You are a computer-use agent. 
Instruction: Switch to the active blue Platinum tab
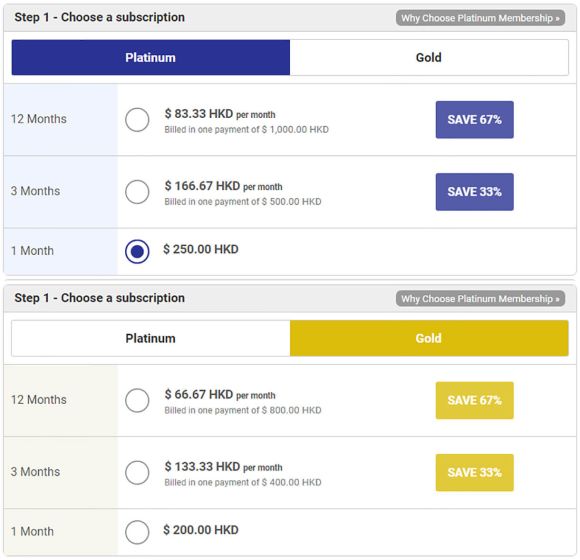tap(151, 58)
